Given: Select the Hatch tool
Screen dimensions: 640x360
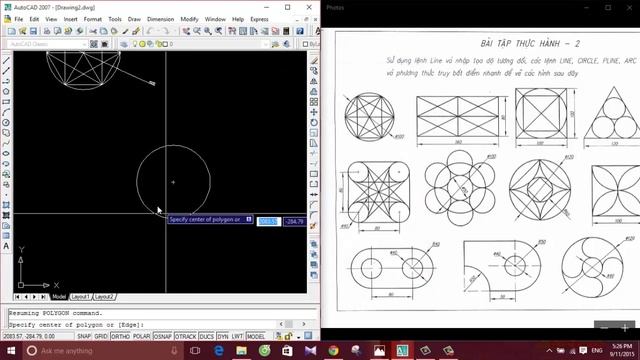Looking at the screenshot, I should pyautogui.click(x=6, y=205).
